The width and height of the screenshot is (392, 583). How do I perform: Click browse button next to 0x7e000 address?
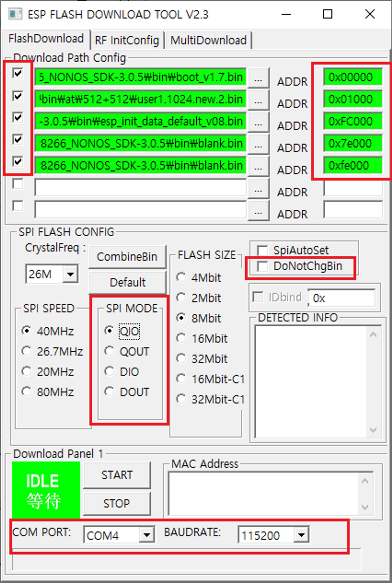pyautogui.click(x=258, y=144)
